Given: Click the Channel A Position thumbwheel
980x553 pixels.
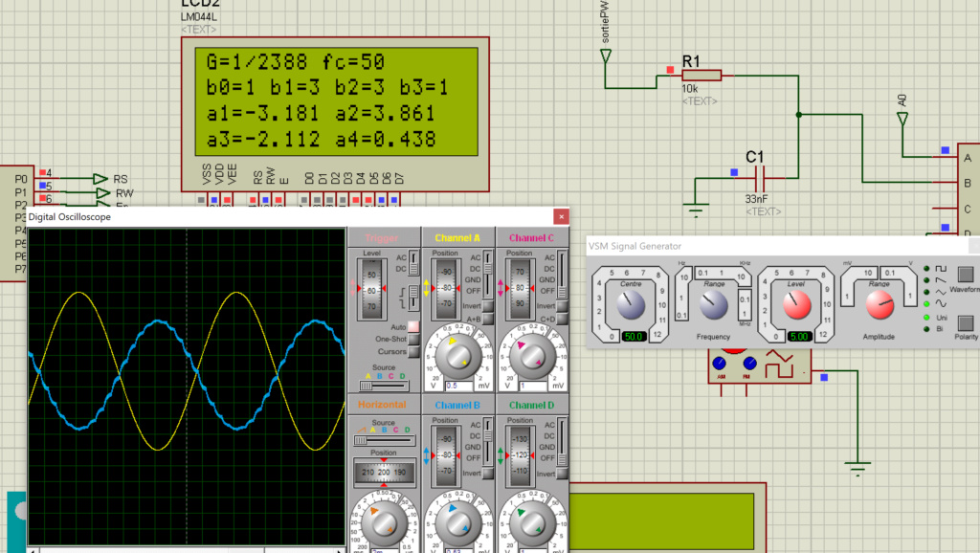Looking at the screenshot, I should tap(446, 288).
